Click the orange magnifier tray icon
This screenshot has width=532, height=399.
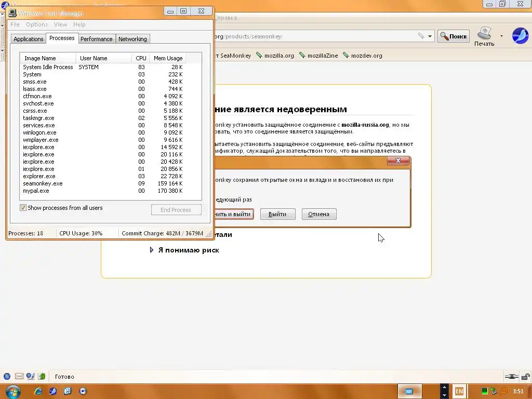click(504, 391)
